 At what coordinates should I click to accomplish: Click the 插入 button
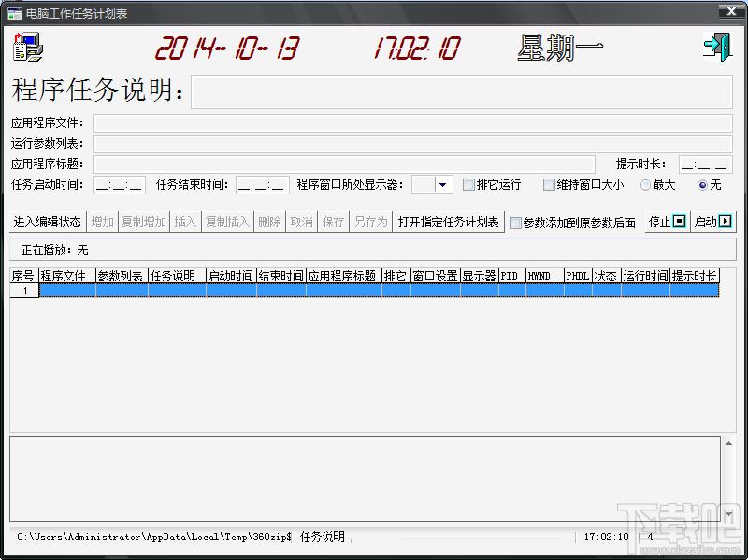point(185,222)
